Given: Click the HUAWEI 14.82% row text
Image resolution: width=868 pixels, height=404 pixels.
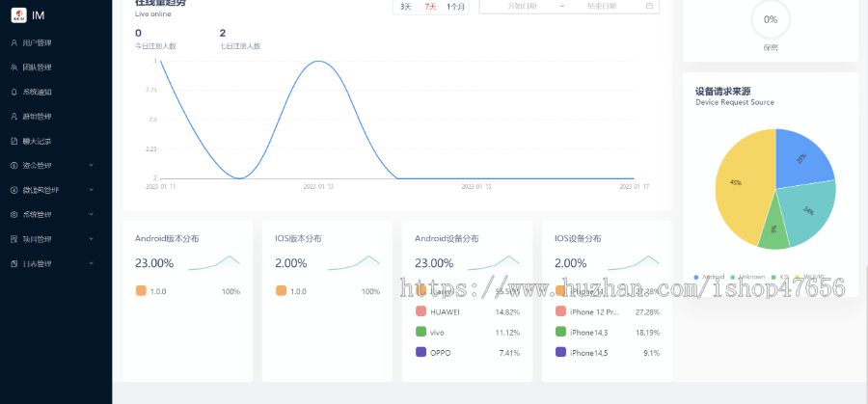Looking at the screenshot, I should click(x=467, y=312).
